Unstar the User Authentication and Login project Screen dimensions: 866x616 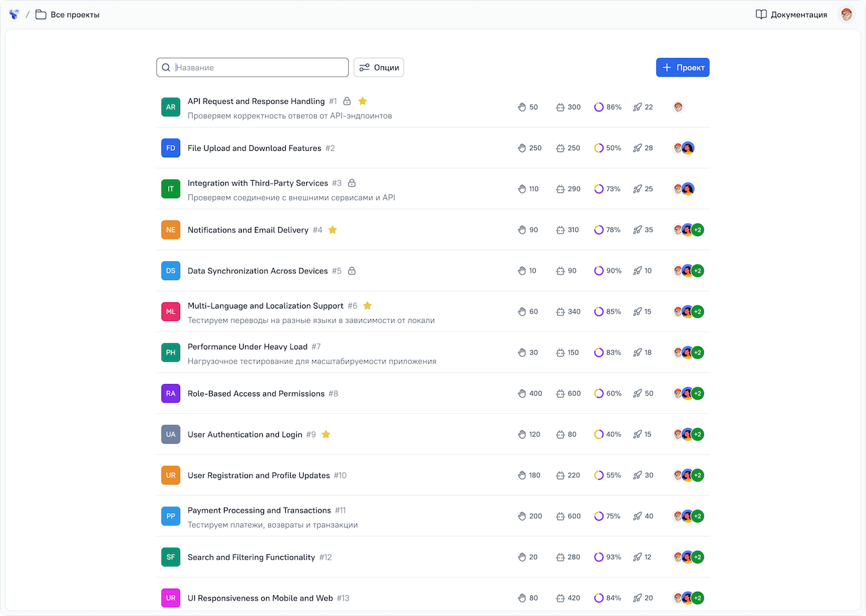coord(326,434)
